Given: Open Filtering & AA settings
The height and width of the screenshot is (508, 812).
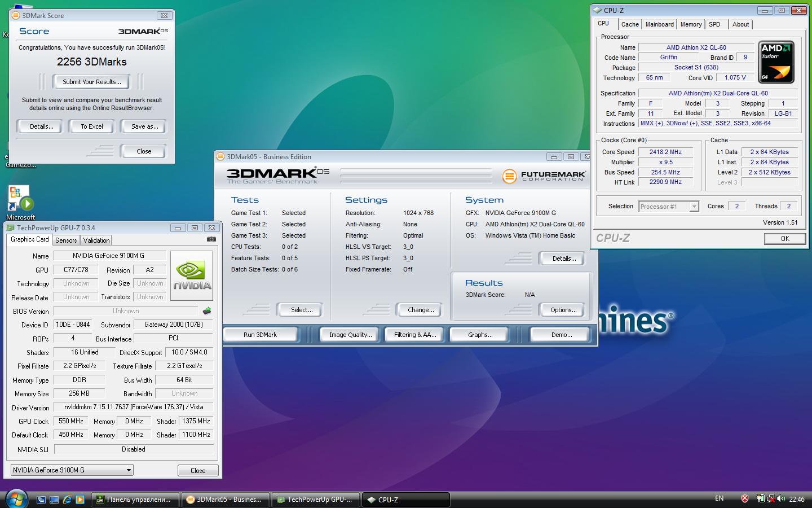Looking at the screenshot, I should click(414, 335).
